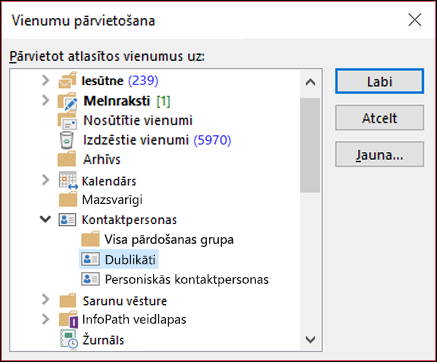Click the Pārvietot atlasītos vienumus uz label
437x362 pixels.
pyautogui.click(x=107, y=56)
